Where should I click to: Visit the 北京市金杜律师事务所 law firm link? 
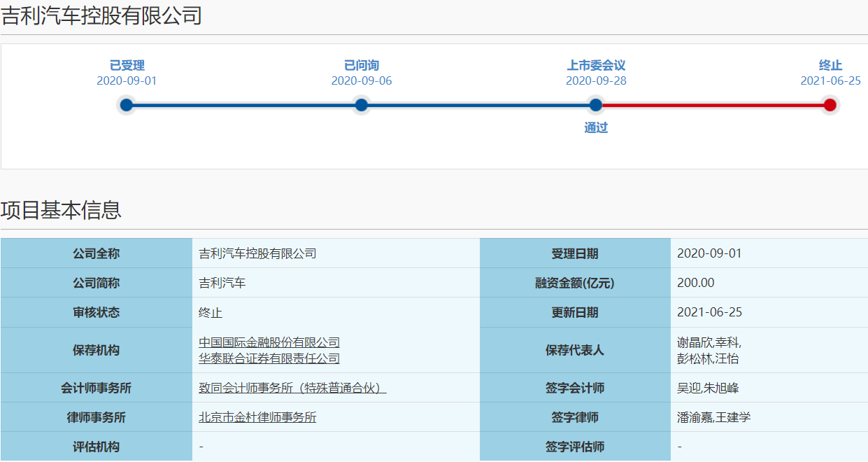point(257,417)
